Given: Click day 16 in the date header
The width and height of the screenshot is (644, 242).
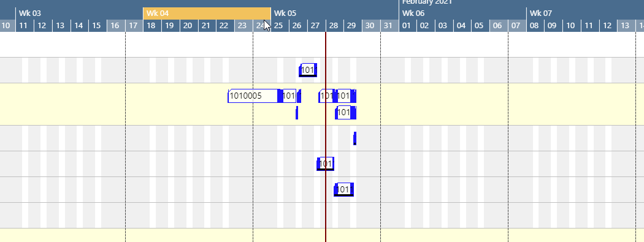Looking at the screenshot, I should pyautogui.click(x=115, y=26).
